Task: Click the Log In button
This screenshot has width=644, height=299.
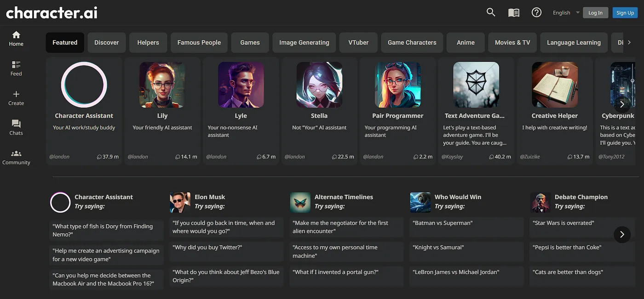Action: point(595,13)
